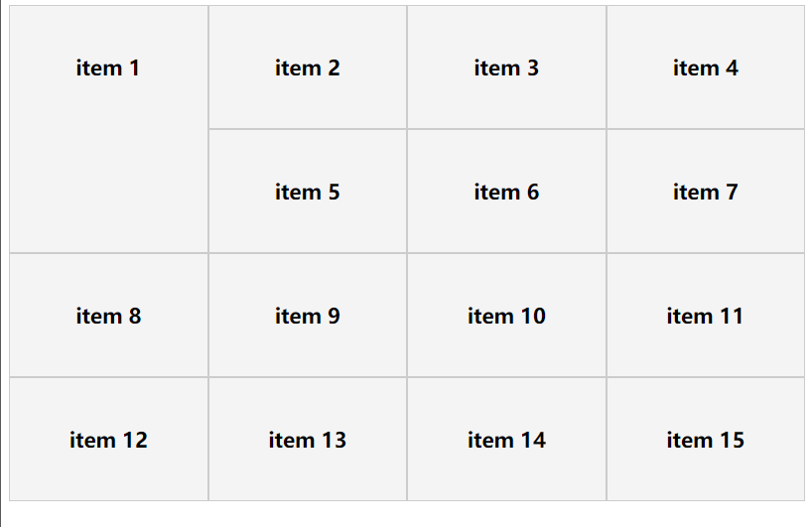This screenshot has width=812, height=527.
Task: Click on item 15
Action: (x=705, y=440)
